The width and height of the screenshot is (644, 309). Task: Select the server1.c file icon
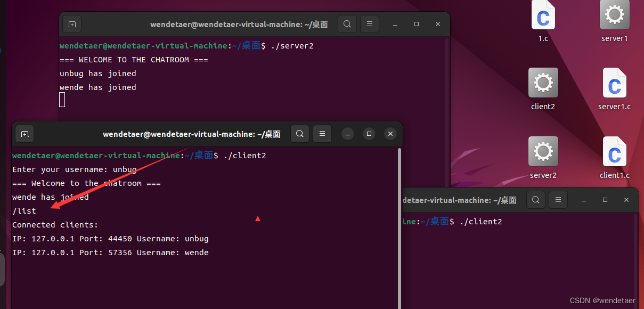(614, 88)
